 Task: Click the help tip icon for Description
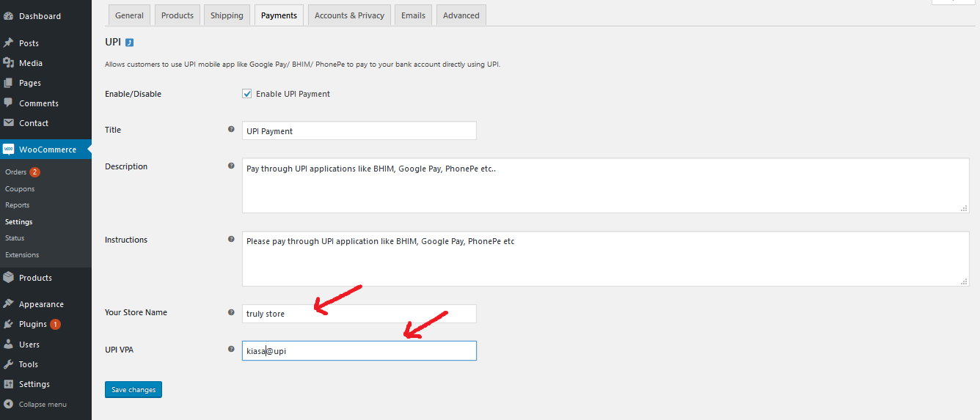click(231, 166)
